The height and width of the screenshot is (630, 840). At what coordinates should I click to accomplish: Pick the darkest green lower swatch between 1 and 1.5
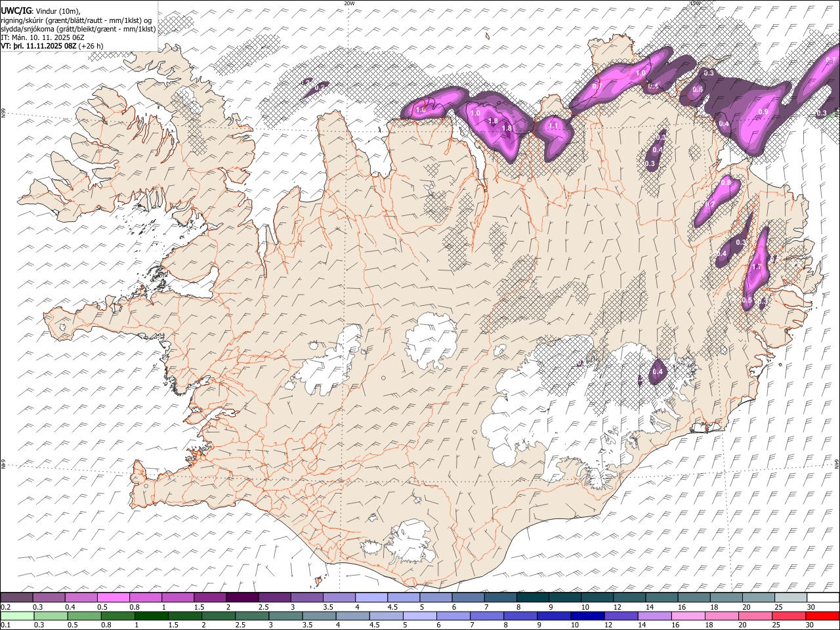[x=151, y=616]
